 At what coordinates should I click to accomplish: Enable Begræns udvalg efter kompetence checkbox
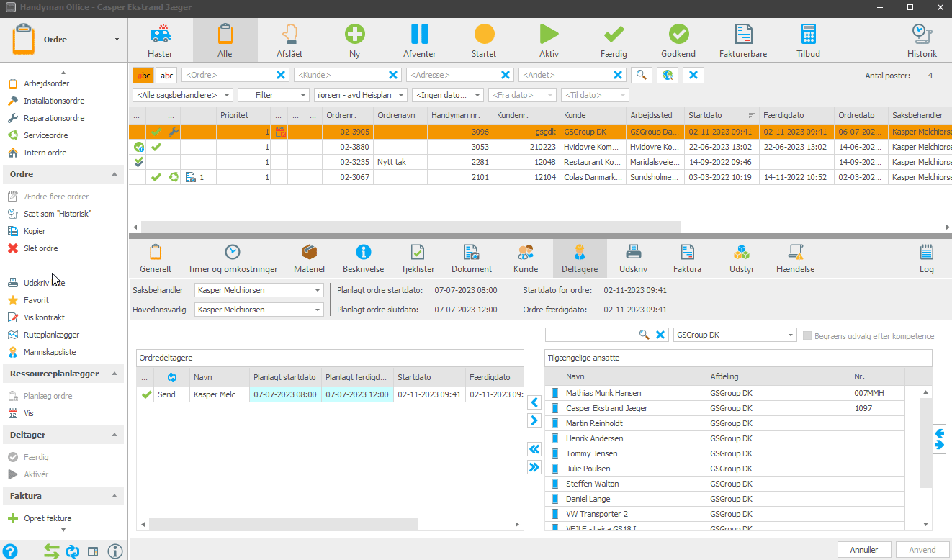coord(807,335)
